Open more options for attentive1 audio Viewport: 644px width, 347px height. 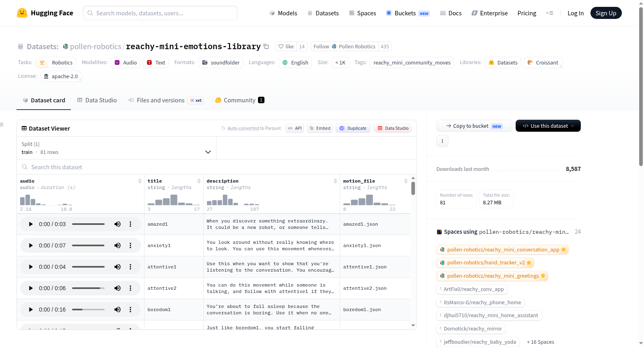[130, 267]
